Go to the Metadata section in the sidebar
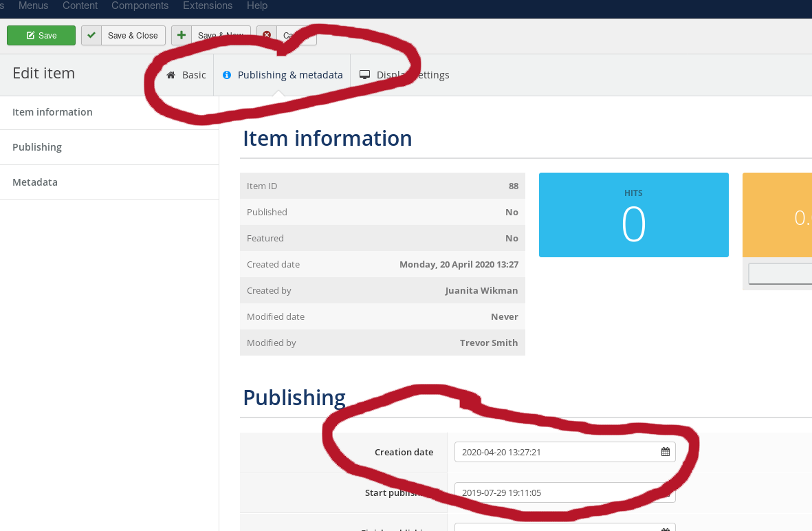Image resolution: width=812 pixels, height=531 pixels. 35,182
